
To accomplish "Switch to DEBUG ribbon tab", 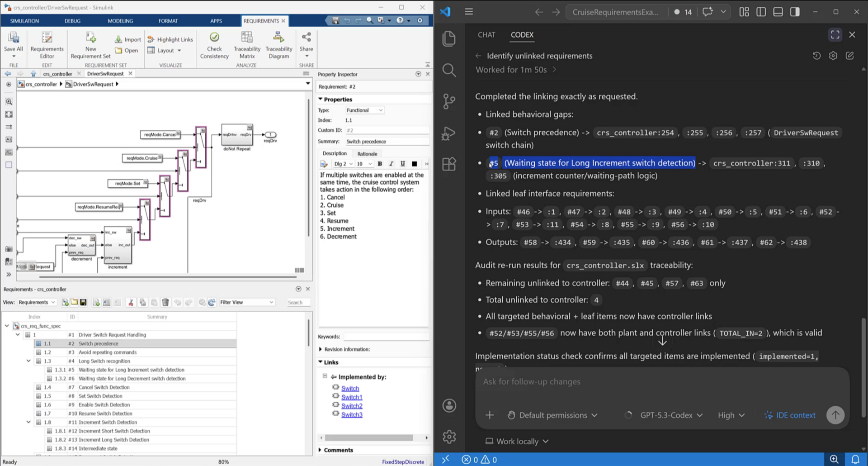I will 72,21.
